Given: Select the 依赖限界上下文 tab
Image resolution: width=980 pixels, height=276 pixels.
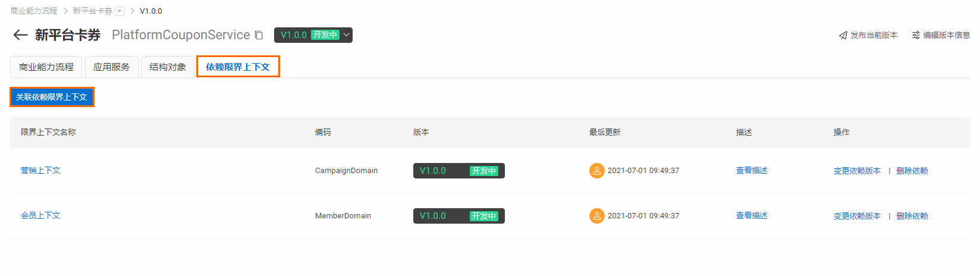Looking at the screenshot, I should (238, 67).
